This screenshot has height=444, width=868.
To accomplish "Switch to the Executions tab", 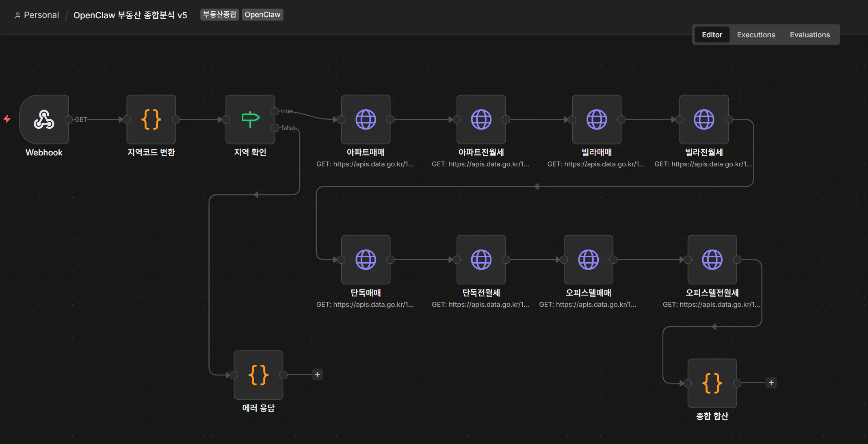I will pos(756,35).
